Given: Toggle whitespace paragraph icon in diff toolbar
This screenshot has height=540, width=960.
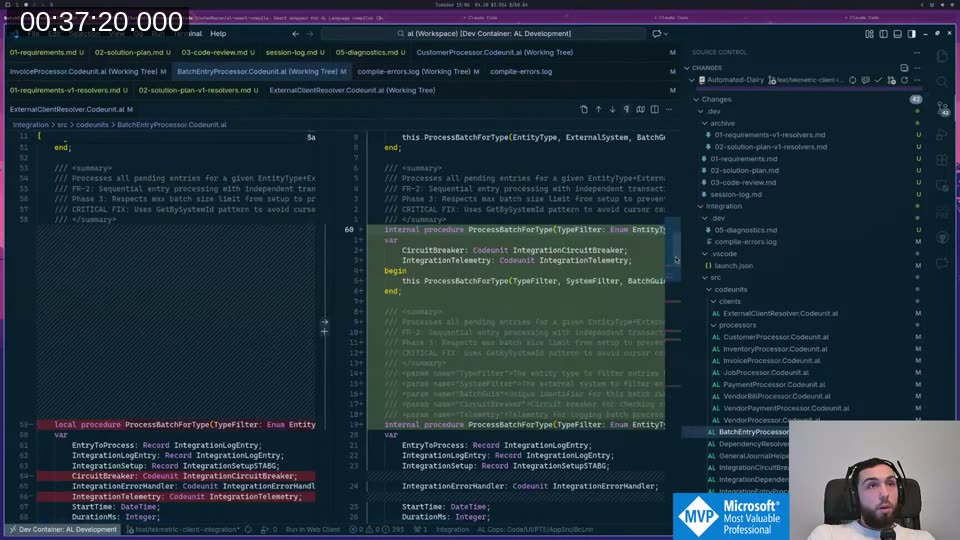Looking at the screenshot, I should 626,110.
